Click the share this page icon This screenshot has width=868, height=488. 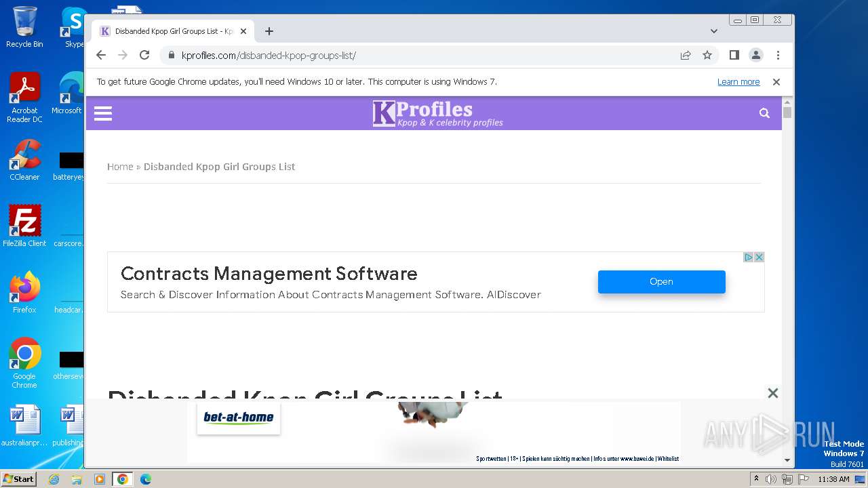point(686,55)
